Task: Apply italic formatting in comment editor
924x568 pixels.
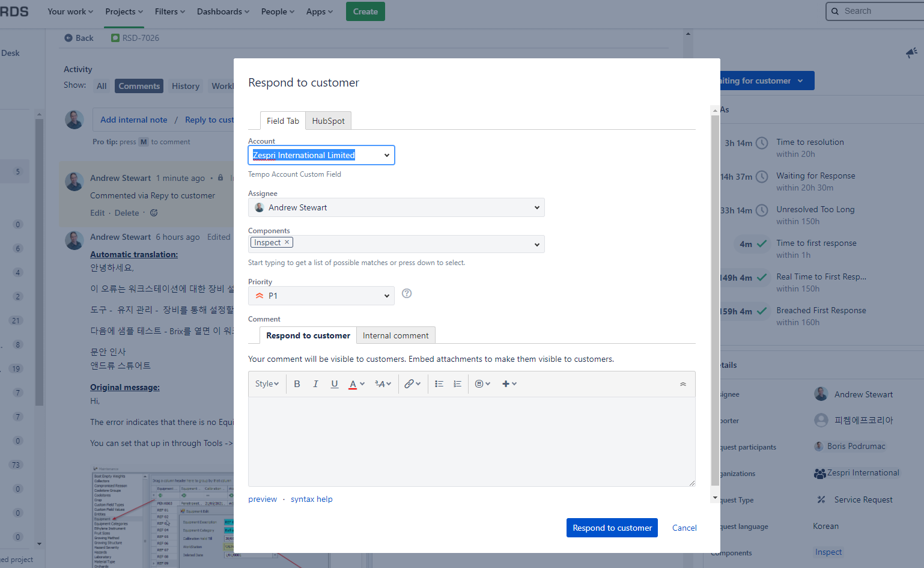Action: click(315, 384)
